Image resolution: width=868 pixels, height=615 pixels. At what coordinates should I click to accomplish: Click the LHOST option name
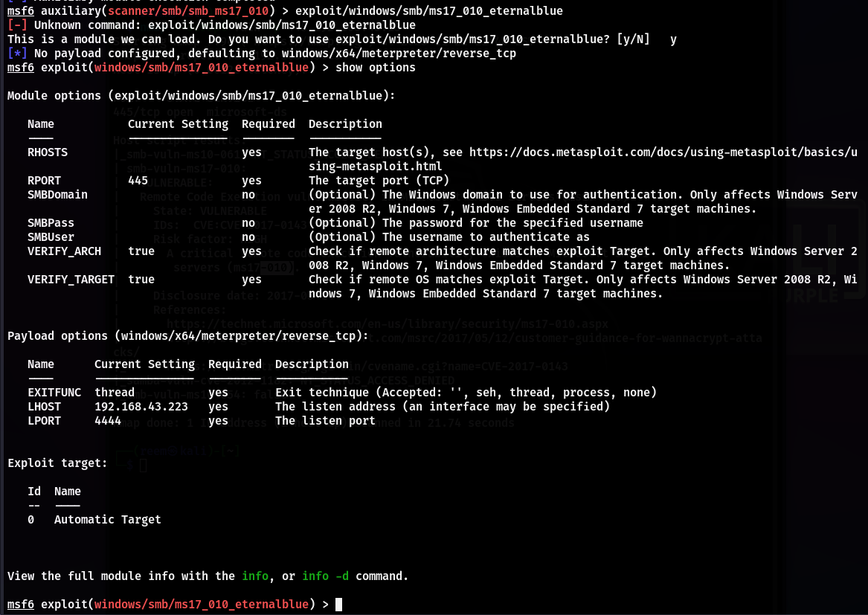[x=45, y=407]
